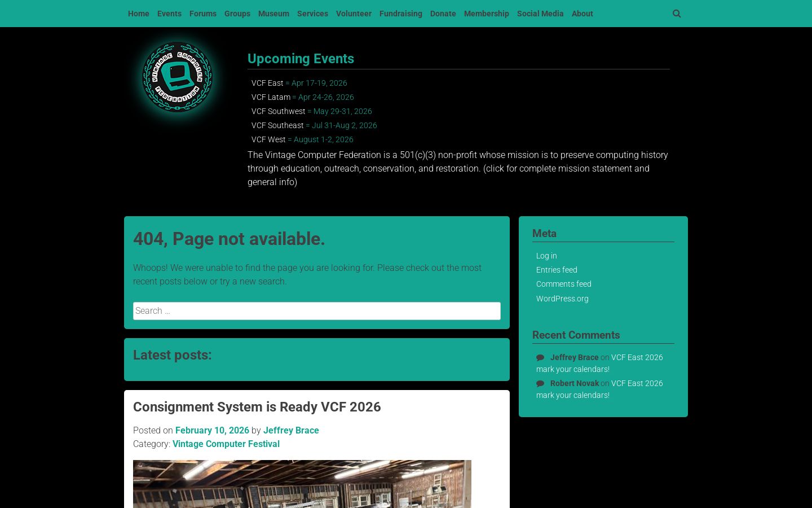Click the Vintage Computer Federation logo
Image resolution: width=812 pixels, height=508 pixels.
[178, 77]
